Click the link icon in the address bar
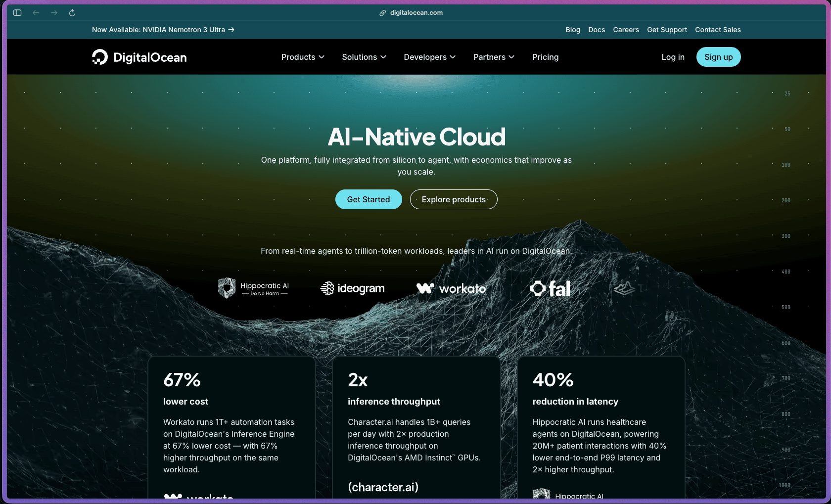 tap(382, 13)
